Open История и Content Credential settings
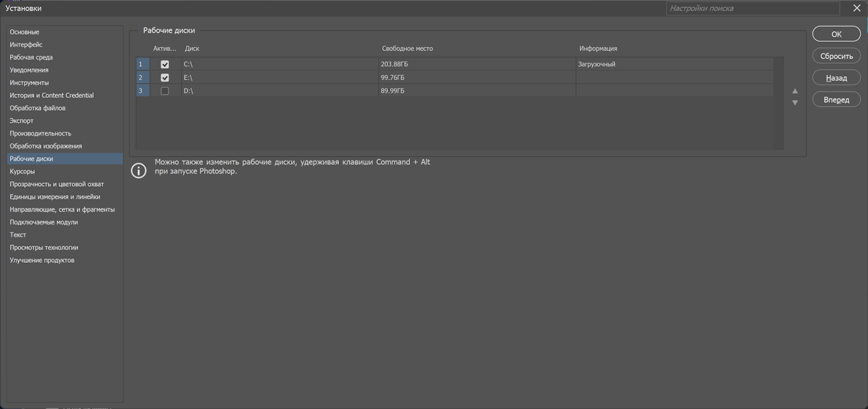Viewport: 868px width, 409px height. 51,95
